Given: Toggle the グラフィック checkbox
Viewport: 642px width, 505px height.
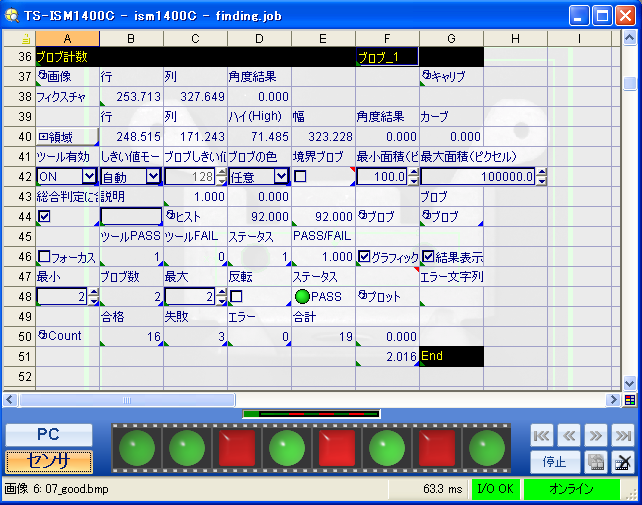Looking at the screenshot, I should pos(364,256).
